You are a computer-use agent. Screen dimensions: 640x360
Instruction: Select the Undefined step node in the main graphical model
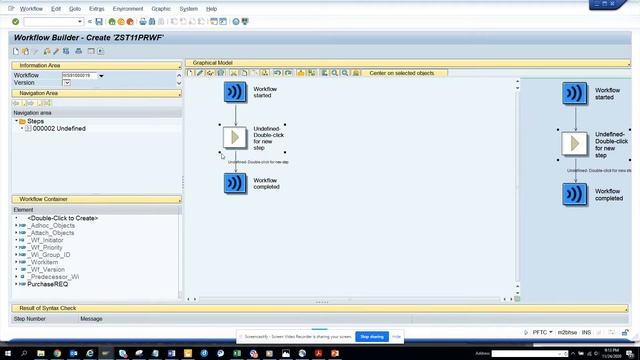pyautogui.click(x=235, y=138)
